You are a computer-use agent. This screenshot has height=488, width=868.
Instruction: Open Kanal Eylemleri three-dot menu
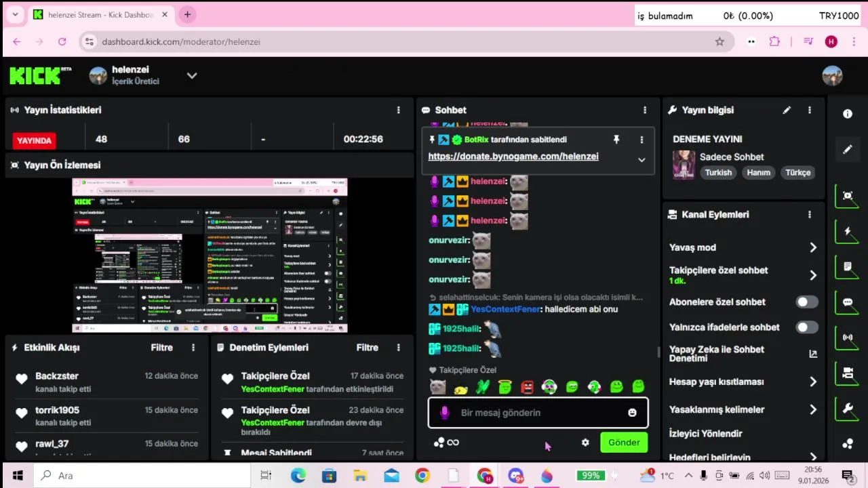[810, 214]
